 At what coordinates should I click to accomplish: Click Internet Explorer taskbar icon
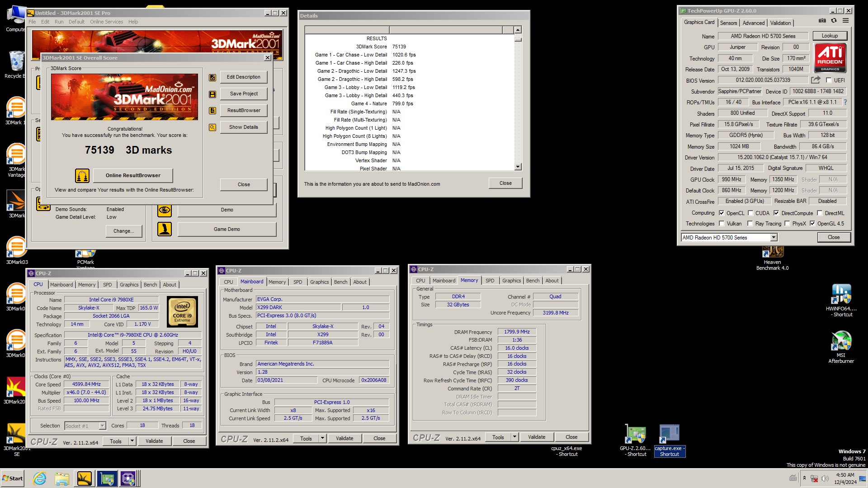click(x=40, y=478)
